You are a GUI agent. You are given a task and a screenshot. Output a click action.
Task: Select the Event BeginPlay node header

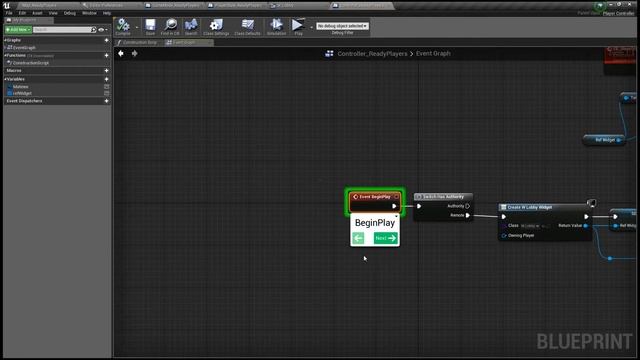click(375, 197)
